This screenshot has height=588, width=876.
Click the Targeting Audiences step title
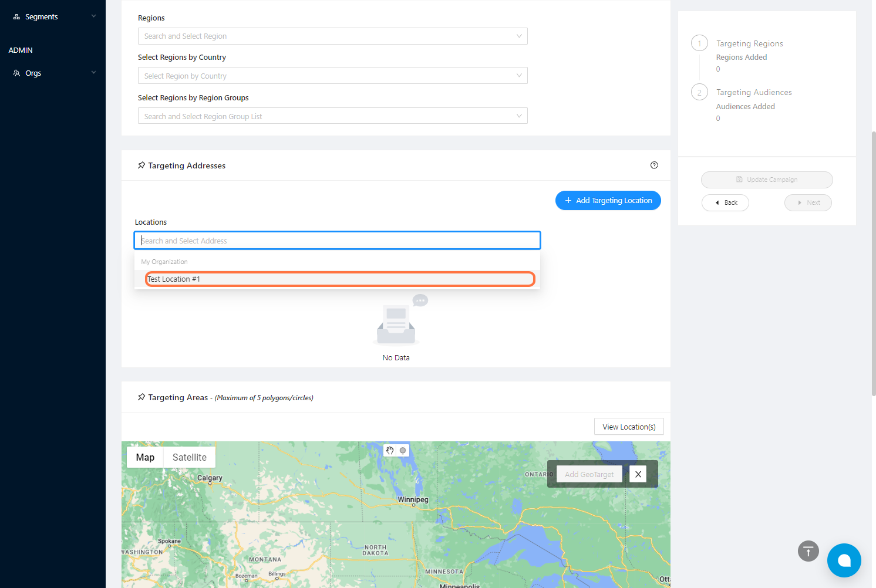point(754,93)
